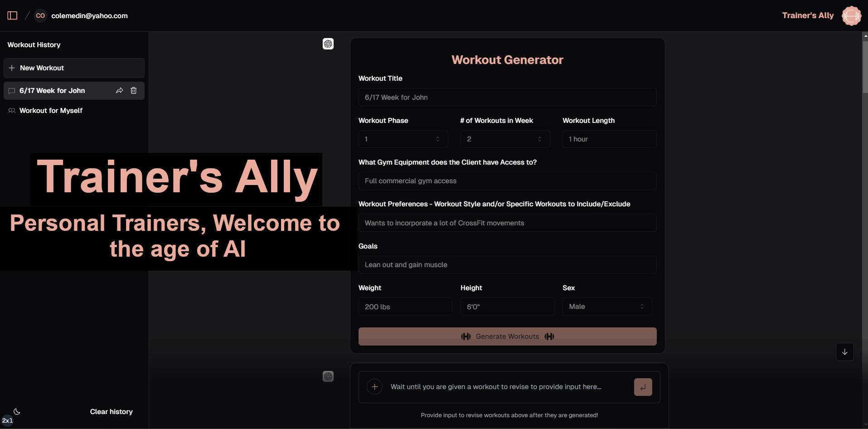Screen dimensions: 868x429
Task: Toggle dark mode moon icon
Action: click(x=17, y=412)
